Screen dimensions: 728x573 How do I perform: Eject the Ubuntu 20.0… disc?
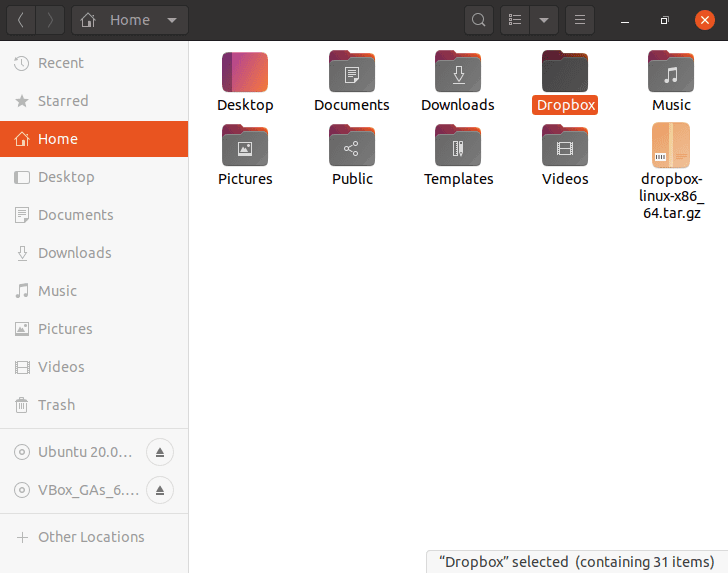point(160,452)
